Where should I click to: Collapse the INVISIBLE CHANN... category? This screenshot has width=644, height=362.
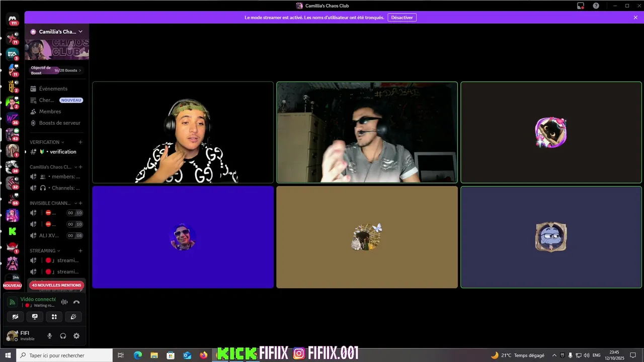click(x=53, y=203)
